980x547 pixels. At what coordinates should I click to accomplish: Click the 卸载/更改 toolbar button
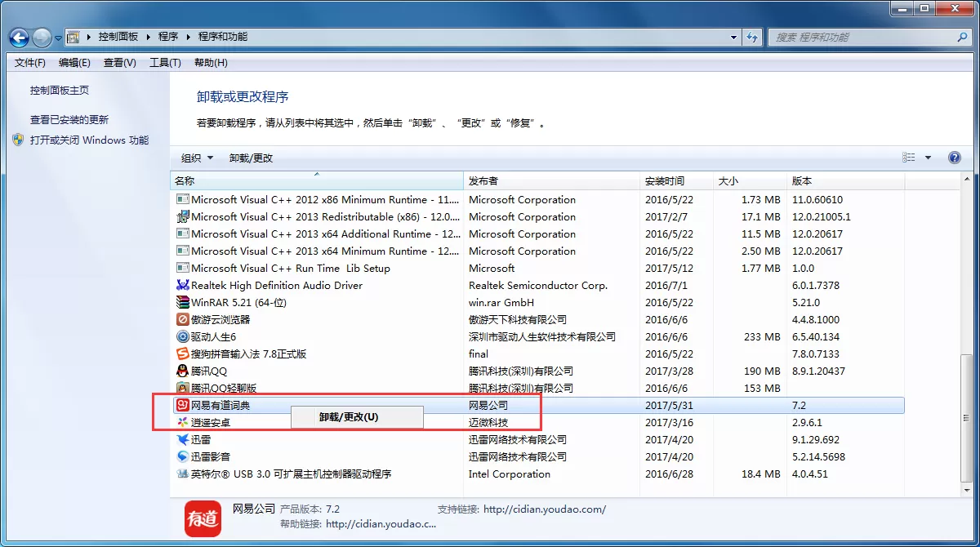point(251,158)
